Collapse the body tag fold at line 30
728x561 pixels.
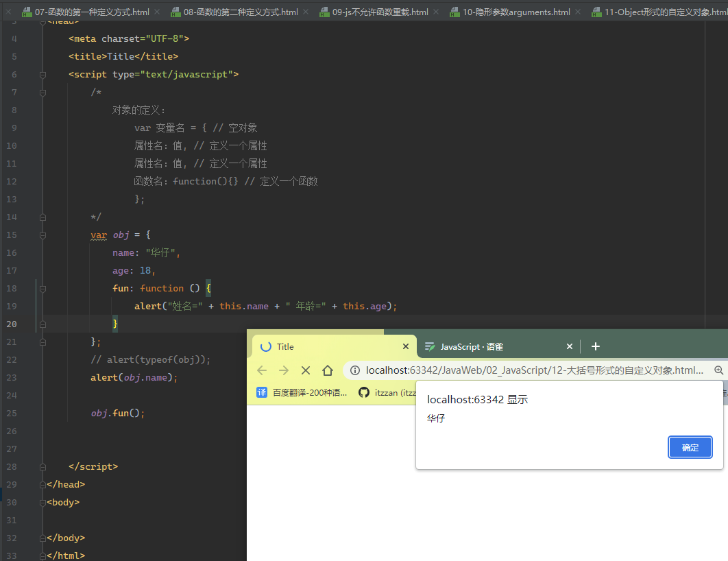[x=43, y=503]
